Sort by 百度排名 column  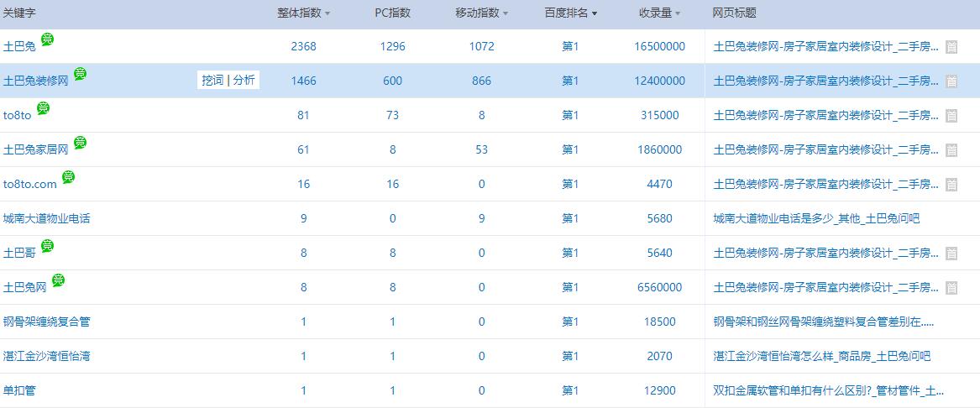pos(571,13)
